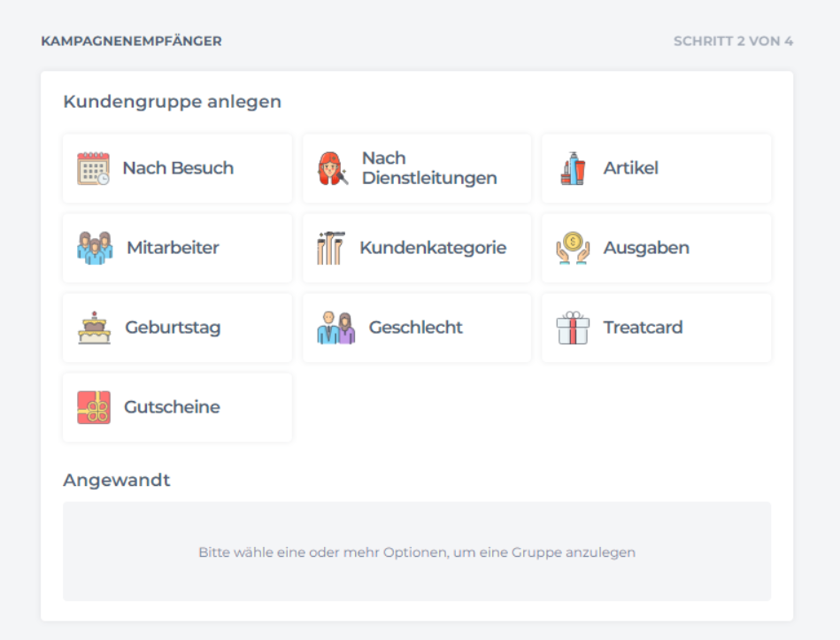840x640 pixels.
Task: Click the group of people Mitarbeiter icon
Action: tap(95, 248)
